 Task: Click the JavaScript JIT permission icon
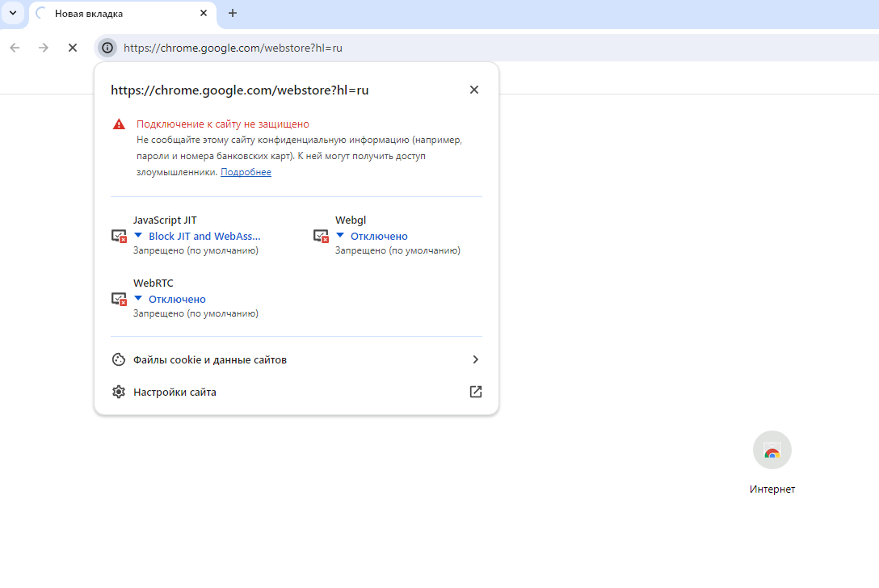(119, 236)
